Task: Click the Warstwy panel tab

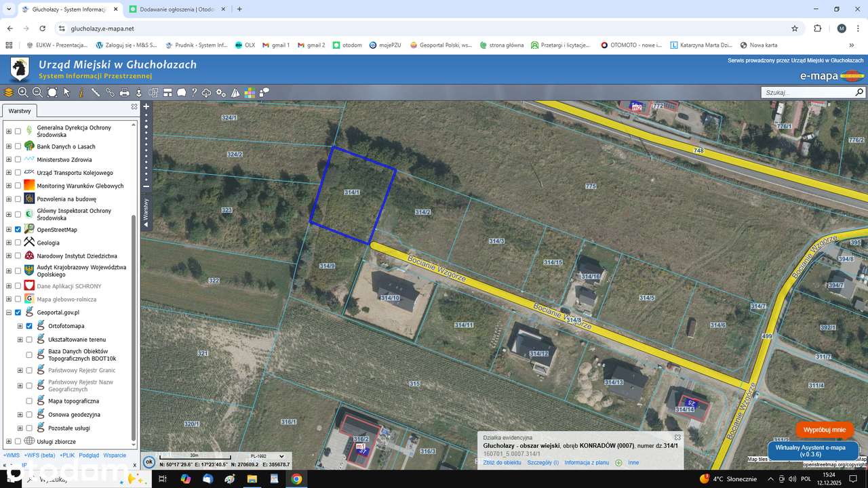Action: click(x=18, y=110)
